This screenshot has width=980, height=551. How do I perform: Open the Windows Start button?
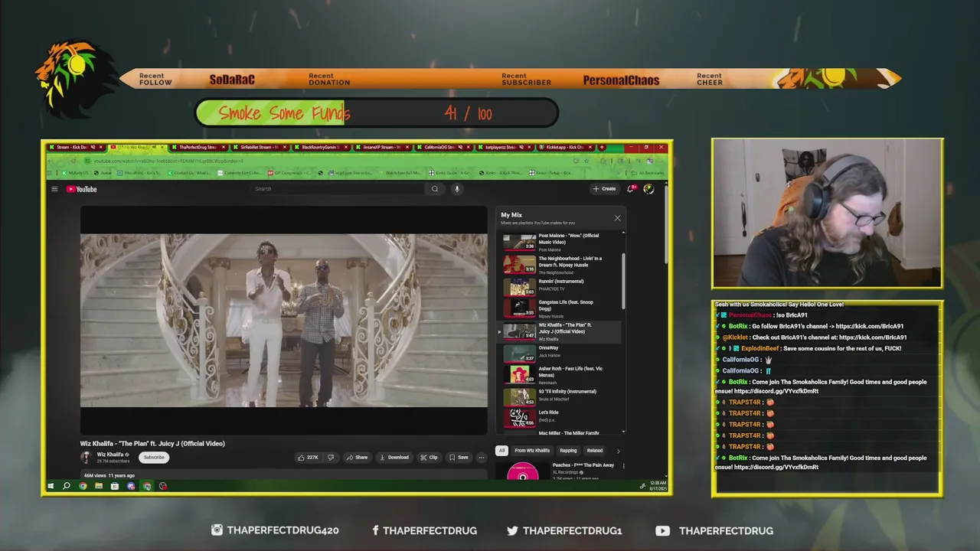pos(51,486)
